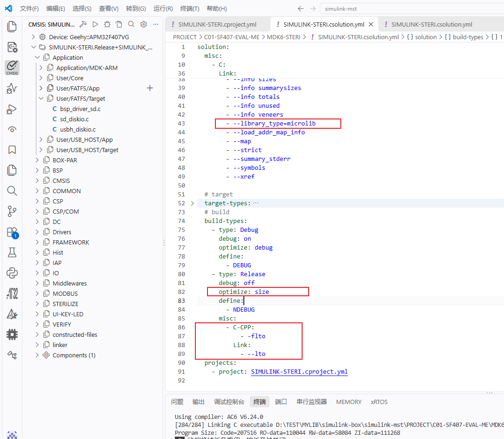
Task: Open the chip icon in activity bar
Action: (x=12, y=334)
